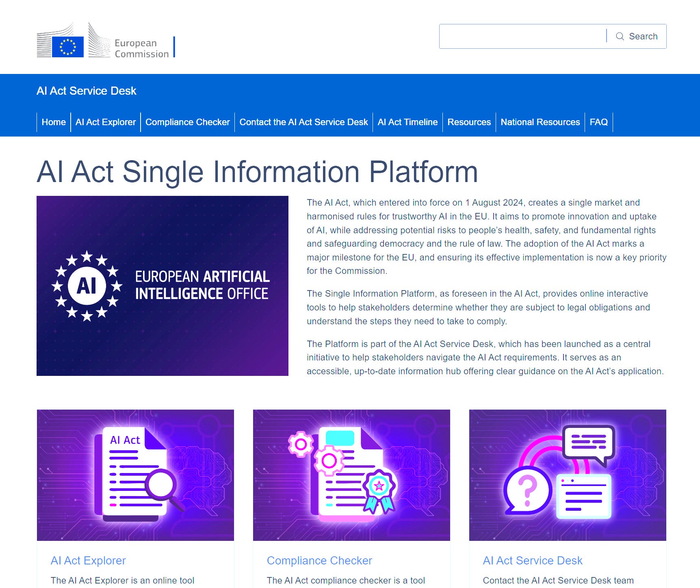Click the Search button
700x588 pixels.
[637, 37]
